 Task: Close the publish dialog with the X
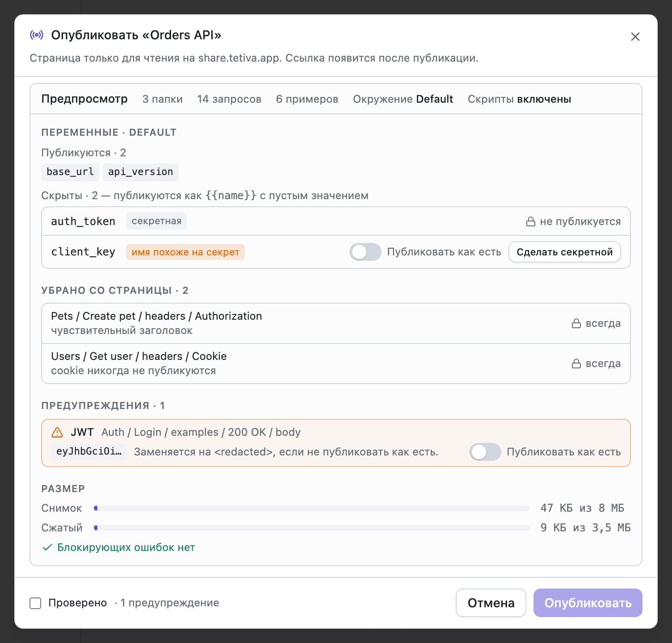pyautogui.click(x=635, y=37)
